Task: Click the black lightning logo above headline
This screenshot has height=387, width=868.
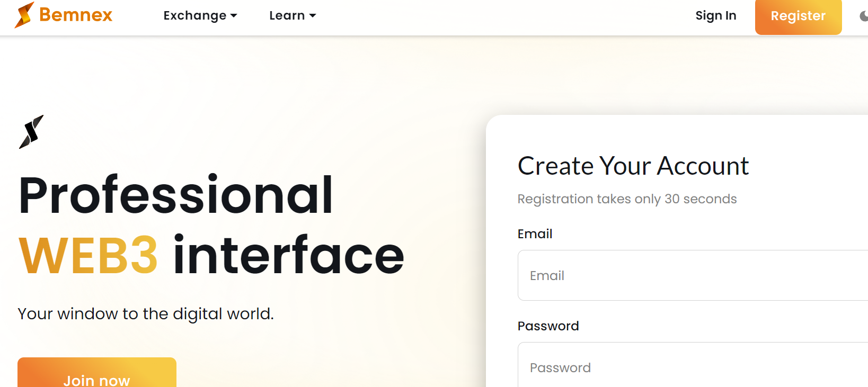Action: pyautogui.click(x=31, y=132)
